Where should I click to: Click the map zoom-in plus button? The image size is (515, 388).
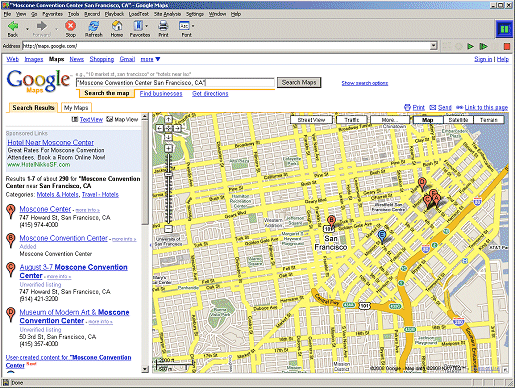[x=169, y=148]
